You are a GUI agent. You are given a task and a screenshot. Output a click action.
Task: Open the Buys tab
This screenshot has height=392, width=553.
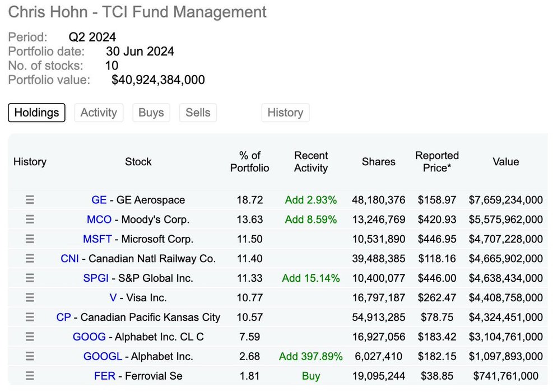coord(151,113)
